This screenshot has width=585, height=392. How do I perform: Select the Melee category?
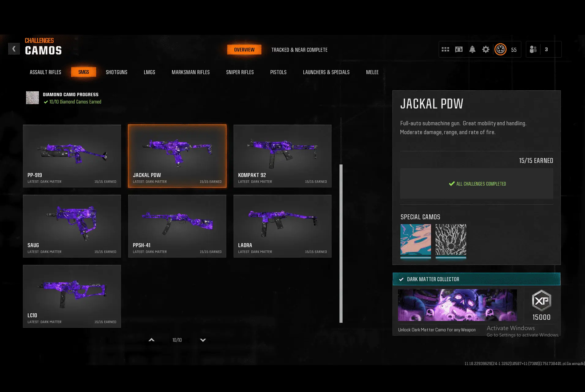[372, 72]
